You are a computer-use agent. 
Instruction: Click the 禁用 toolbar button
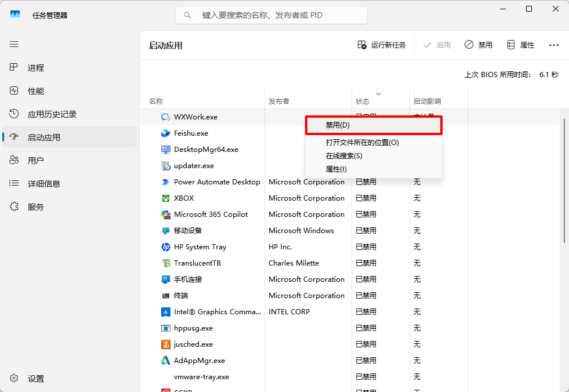click(479, 45)
